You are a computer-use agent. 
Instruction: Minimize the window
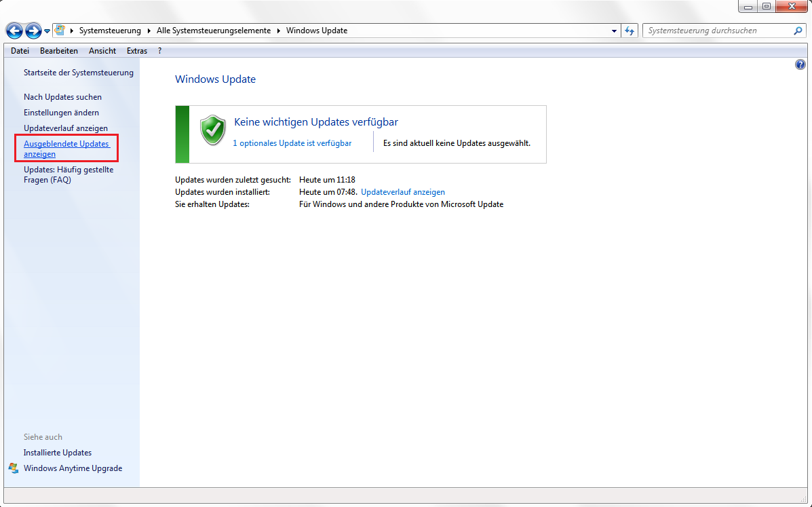[748, 7]
